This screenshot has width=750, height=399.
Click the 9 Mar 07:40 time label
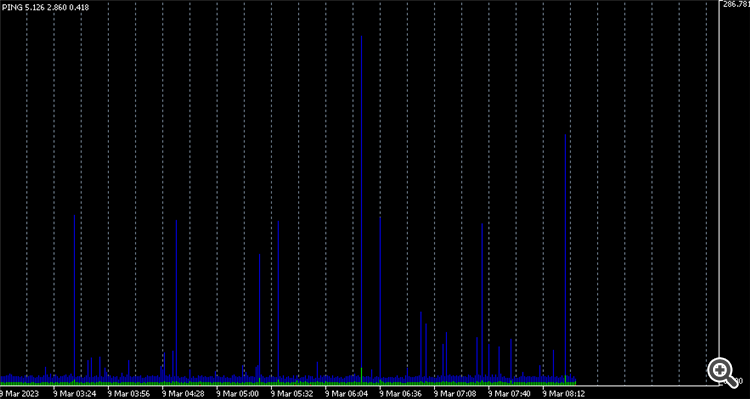pos(510,394)
